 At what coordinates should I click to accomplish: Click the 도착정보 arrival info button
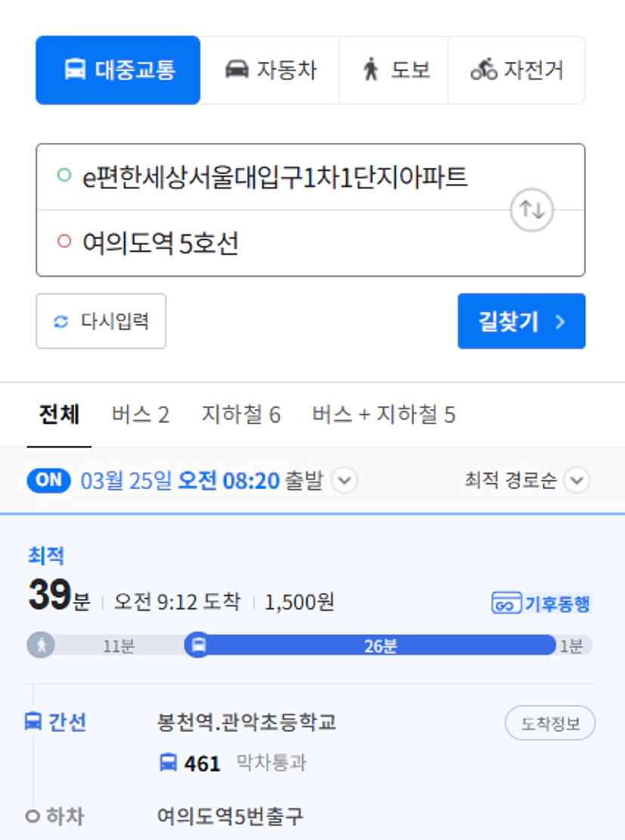point(550,724)
